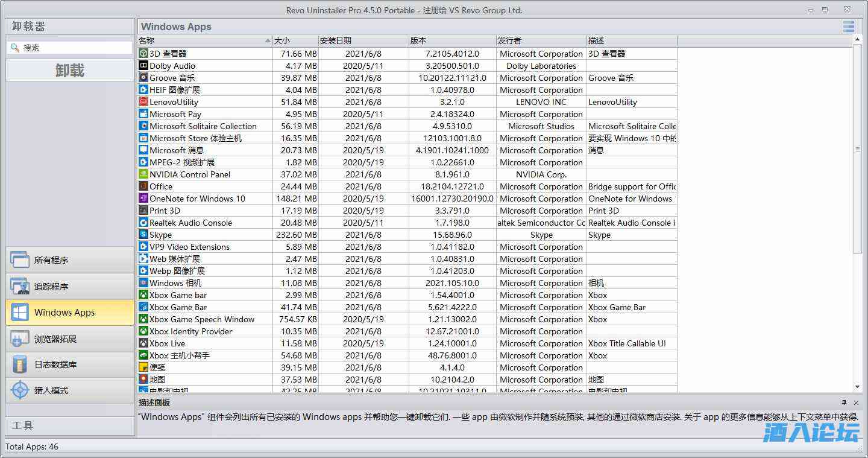Image resolution: width=868 pixels, height=458 pixels.
Task: Pin the 描述面板 description panel
Action: click(x=844, y=402)
